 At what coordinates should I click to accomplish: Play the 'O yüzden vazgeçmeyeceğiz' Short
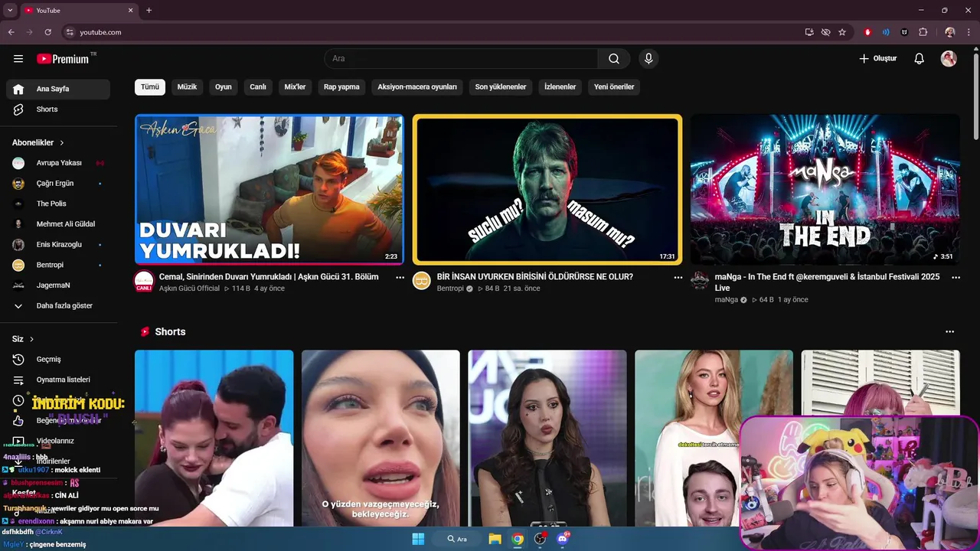[x=381, y=438]
